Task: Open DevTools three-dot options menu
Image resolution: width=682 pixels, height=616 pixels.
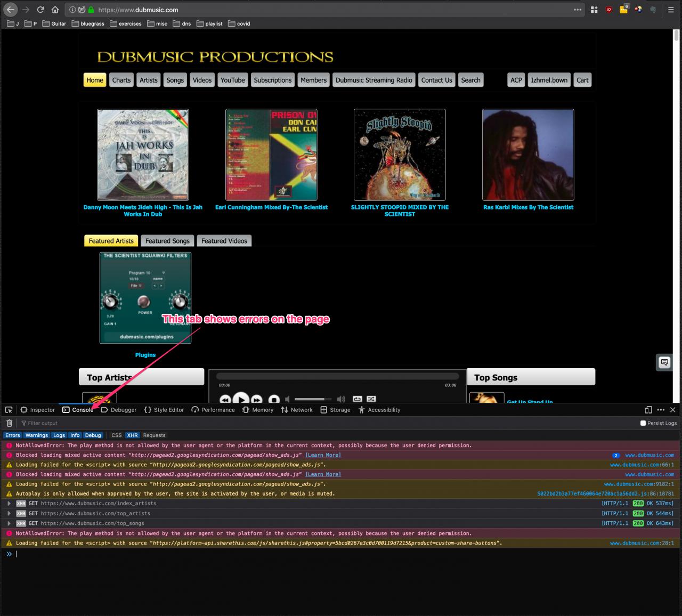Action: click(x=661, y=410)
